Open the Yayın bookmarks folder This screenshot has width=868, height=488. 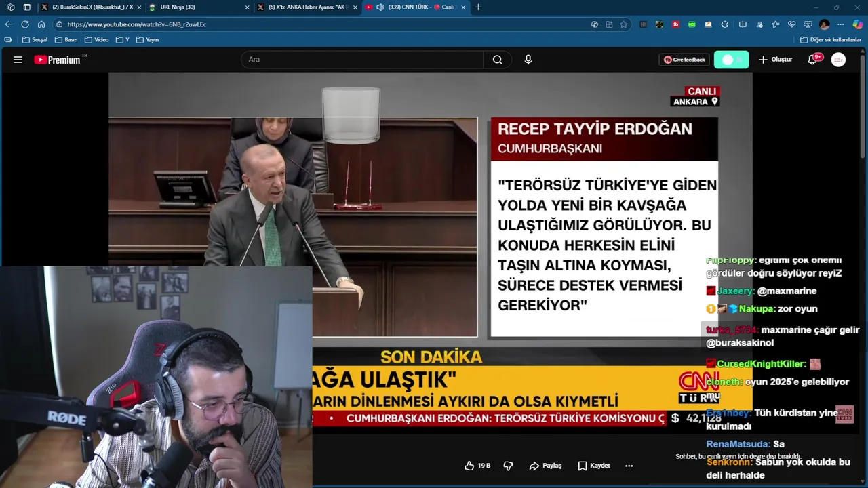pyautogui.click(x=147, y=40)
